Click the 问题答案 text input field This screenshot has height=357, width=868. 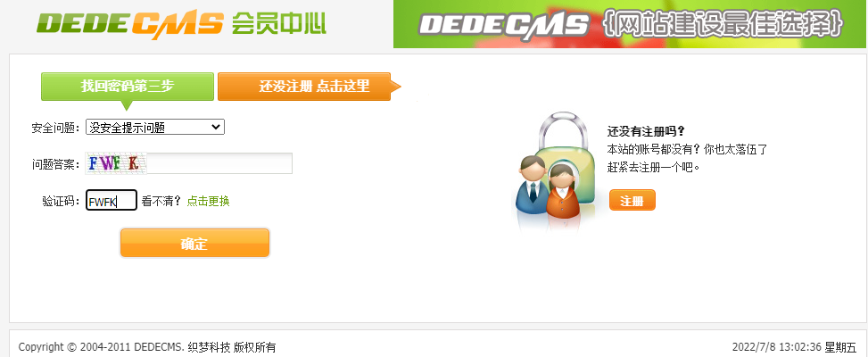click(x=189, y=163)
